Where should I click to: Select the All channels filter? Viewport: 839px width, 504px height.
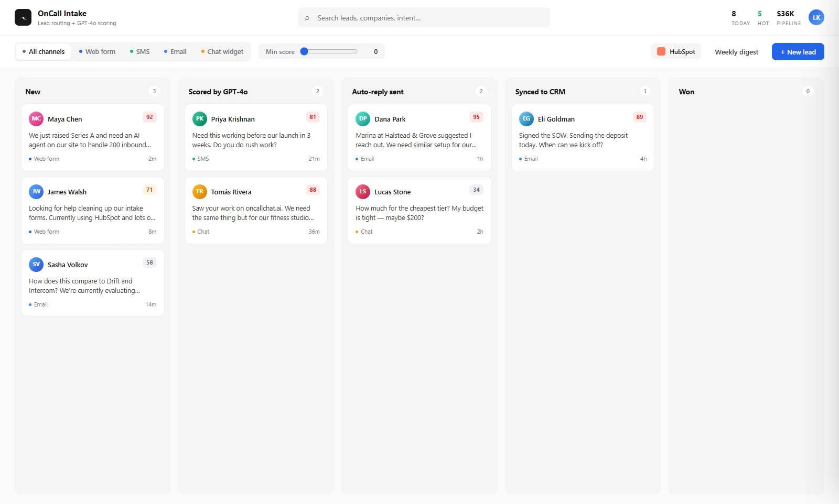[44, 51]
